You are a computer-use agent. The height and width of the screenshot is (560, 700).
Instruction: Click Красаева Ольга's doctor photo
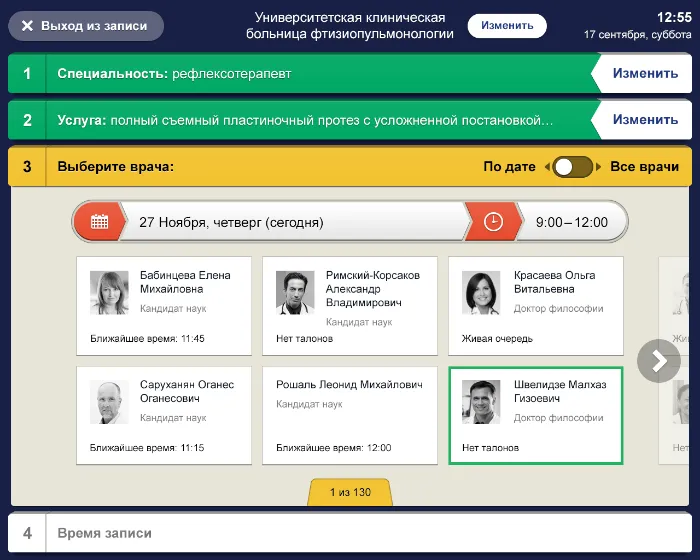pos(481,293)
